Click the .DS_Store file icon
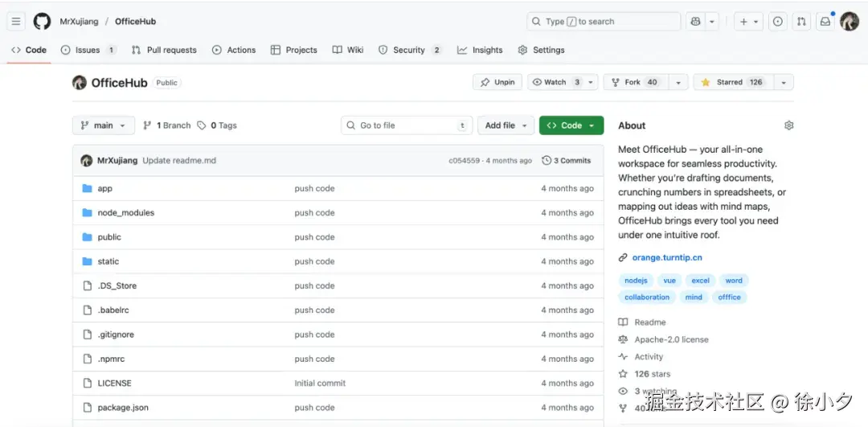 point(87,285)
